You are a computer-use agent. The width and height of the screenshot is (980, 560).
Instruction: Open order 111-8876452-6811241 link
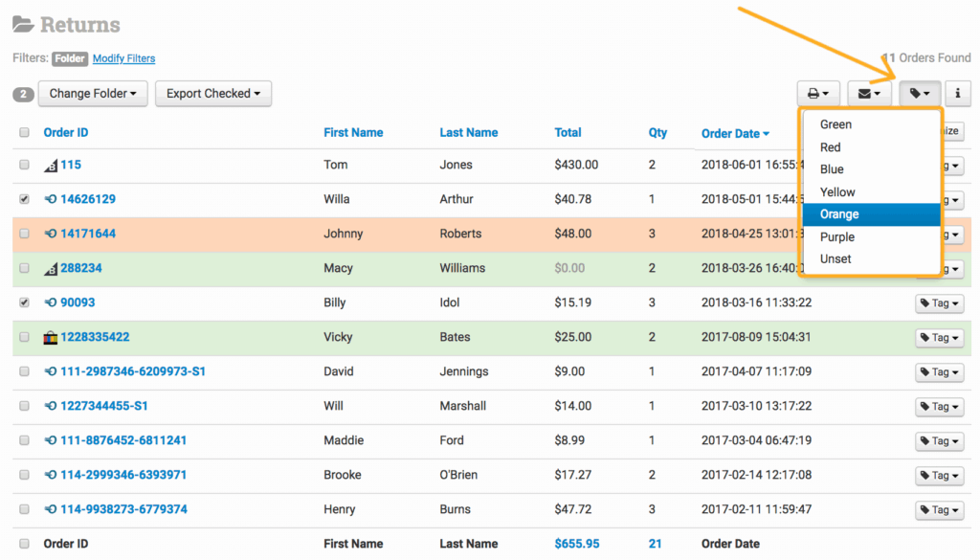(123, 440)
